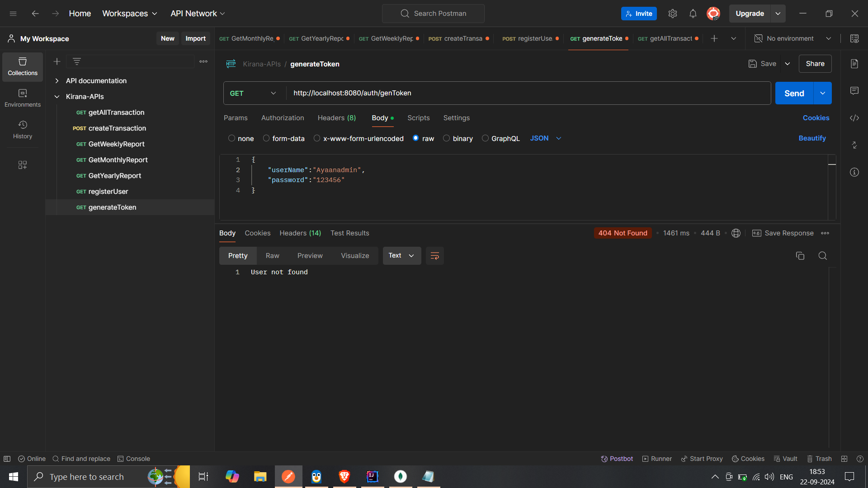This screenshot has width=868, height=488.
Task: Open the GET method dropdown
Action: [x=253, y=93]
